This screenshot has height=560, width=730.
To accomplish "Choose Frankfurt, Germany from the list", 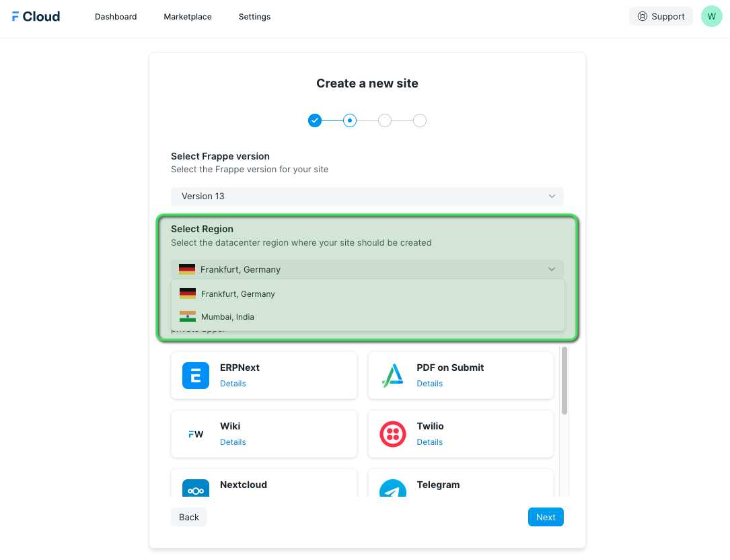I will click(368, 294).
